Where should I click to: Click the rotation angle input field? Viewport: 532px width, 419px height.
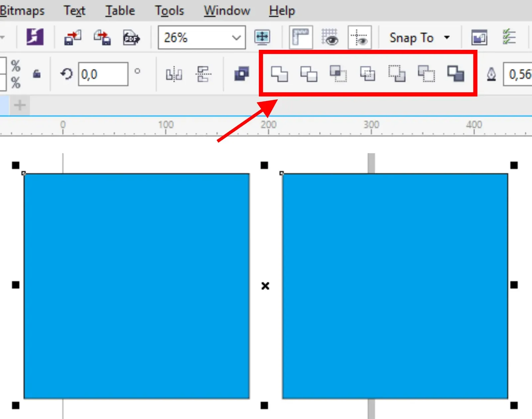click(103, 74)
